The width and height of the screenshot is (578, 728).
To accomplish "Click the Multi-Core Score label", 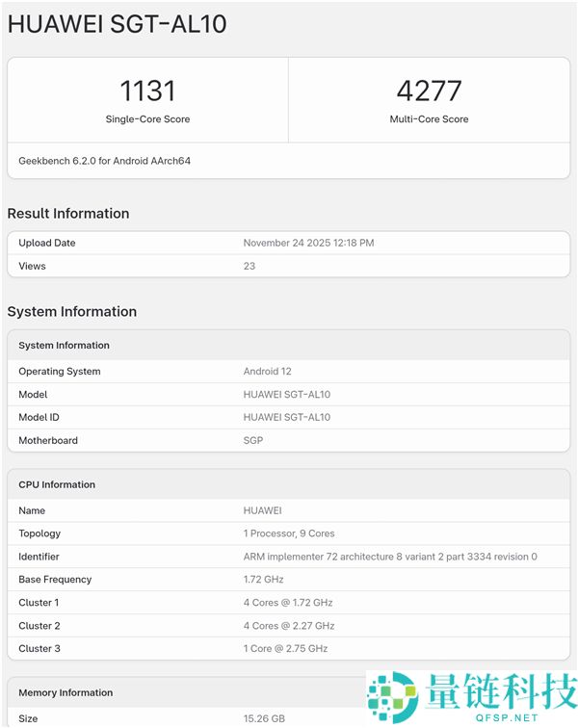I will click(429, 119).
